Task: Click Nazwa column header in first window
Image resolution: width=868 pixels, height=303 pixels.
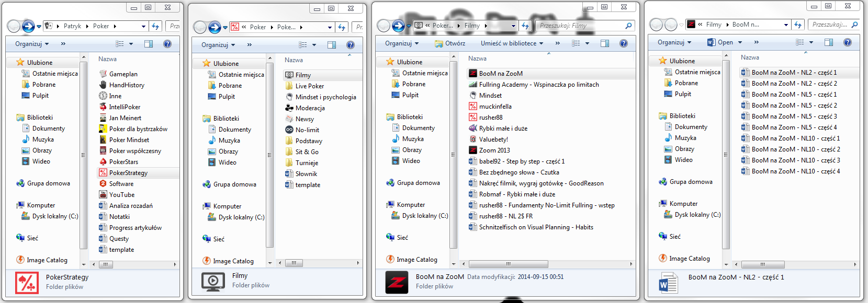Action: pyautogui.click(x=107, y=59)
